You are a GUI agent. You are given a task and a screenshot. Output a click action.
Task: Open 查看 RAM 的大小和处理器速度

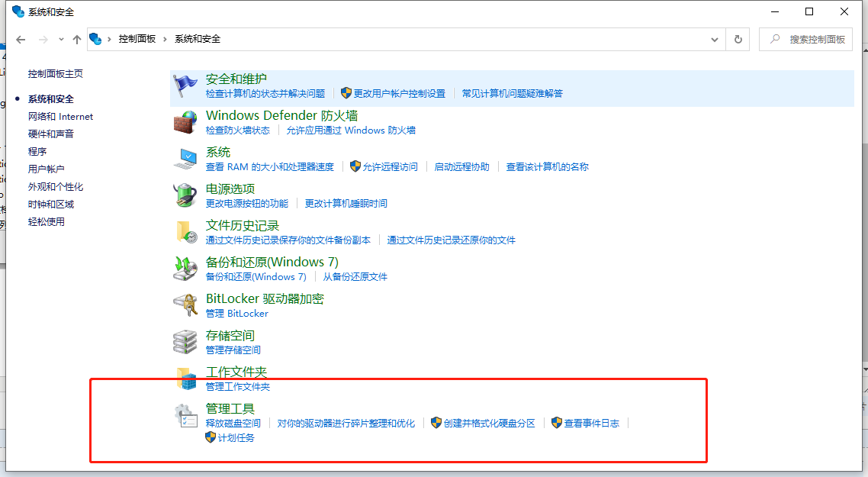(x=269, y=166)
